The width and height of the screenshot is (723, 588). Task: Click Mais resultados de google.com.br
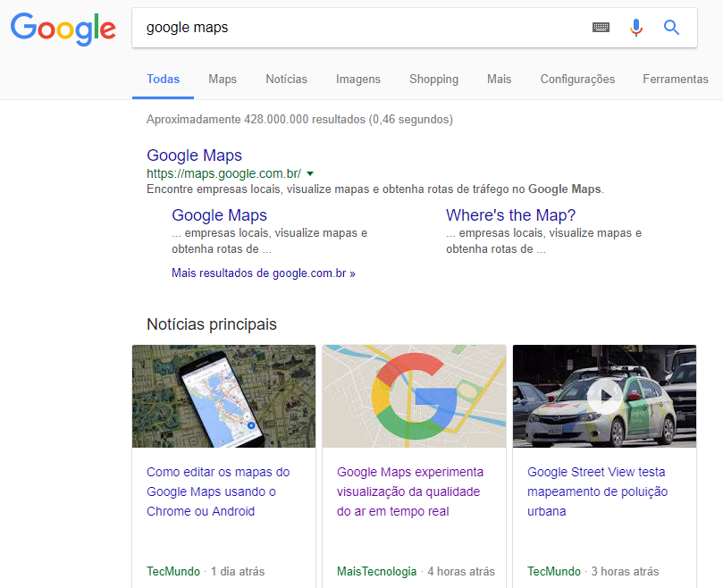264,273
